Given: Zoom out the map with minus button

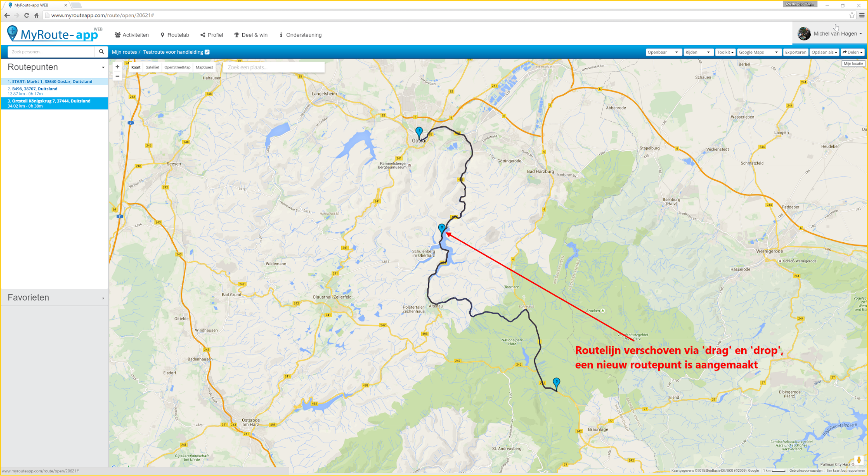Looking at the screenshot, I should point(117,76).
